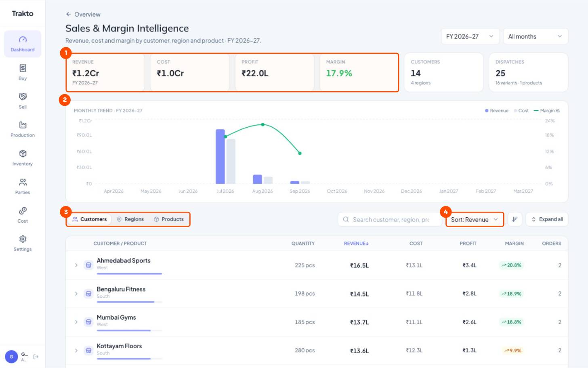Click the user avatar G
Viewport: 588px width, 368px height.
point(11,357)
